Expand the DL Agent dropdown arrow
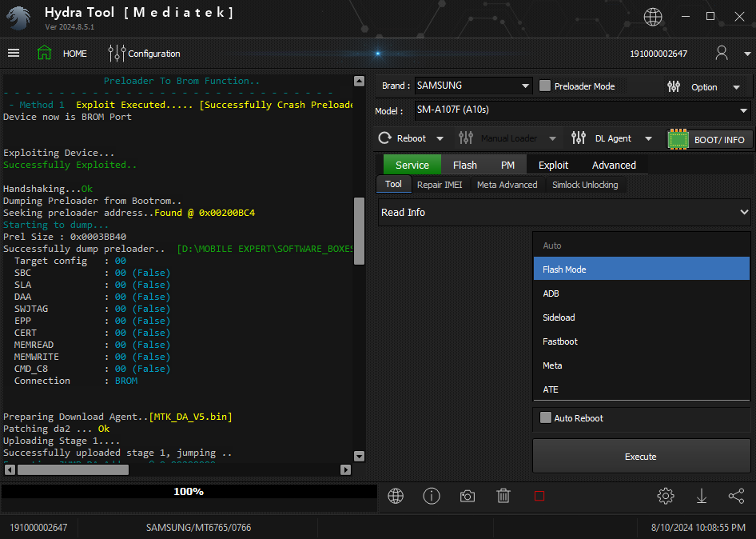The image size is (756, 539). tap(648, 139)
